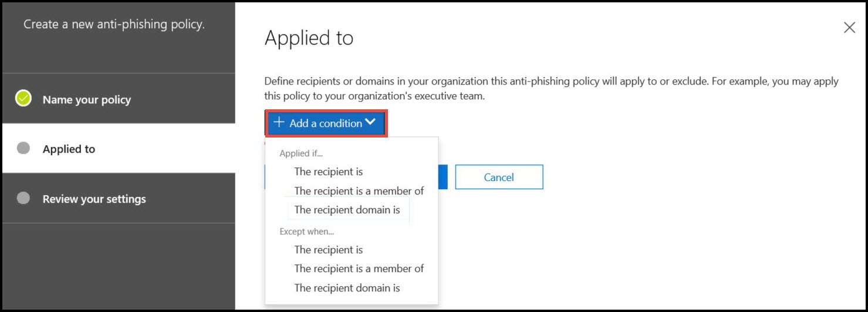Close the anti-phishing policy wizard

tap(849, 28)
